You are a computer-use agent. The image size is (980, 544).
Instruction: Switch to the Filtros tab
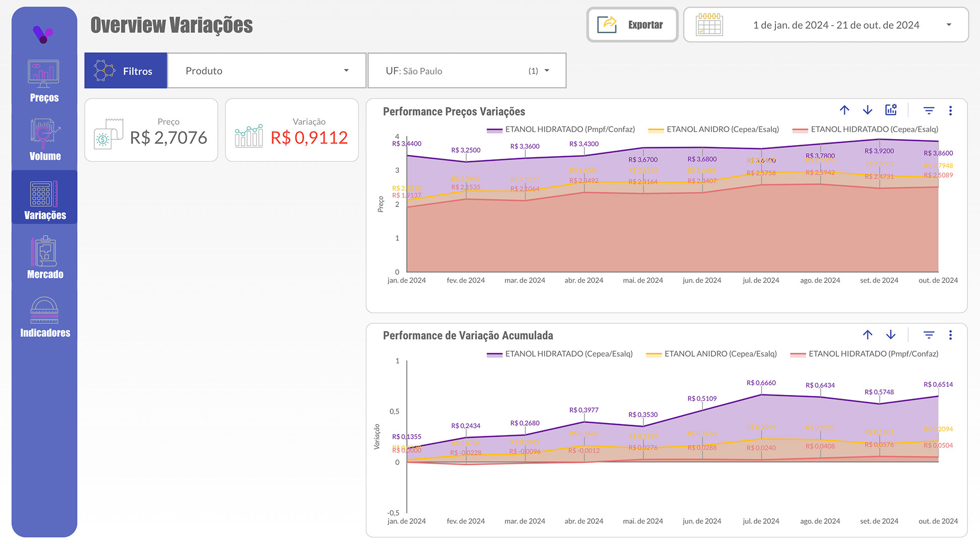click(x=125, y=71)
